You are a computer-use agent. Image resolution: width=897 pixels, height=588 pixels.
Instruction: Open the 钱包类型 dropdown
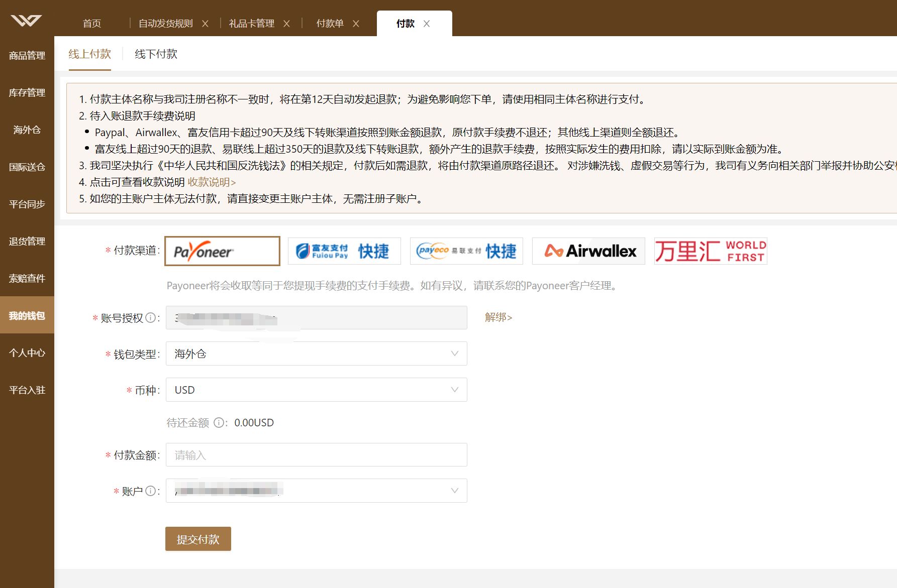point(317,354)
